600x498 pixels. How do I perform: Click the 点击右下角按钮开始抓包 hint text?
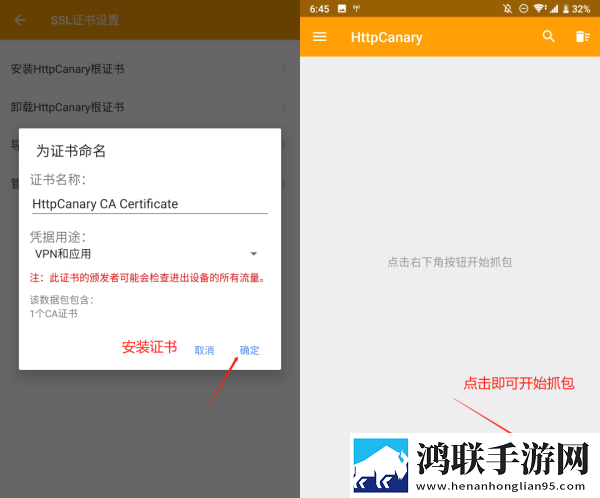(450, 262)
